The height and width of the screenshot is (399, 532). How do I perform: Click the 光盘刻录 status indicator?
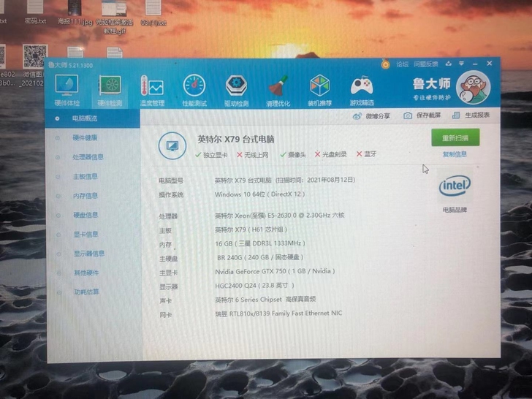pyautogui.click(x=331, y=154)
